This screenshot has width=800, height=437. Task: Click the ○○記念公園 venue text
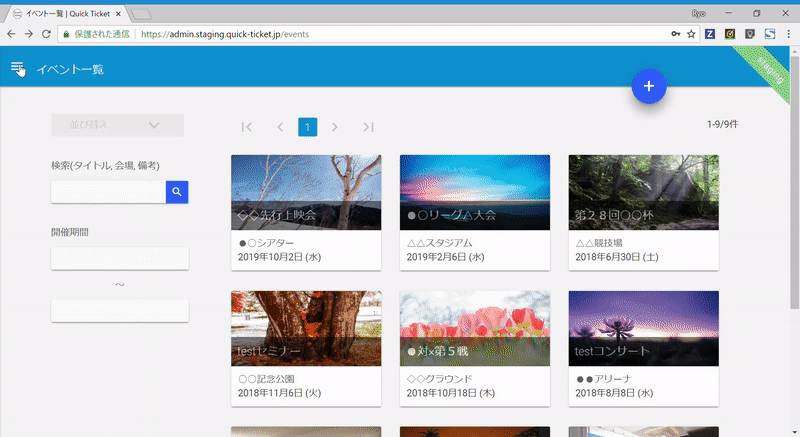tap(266, 379)
